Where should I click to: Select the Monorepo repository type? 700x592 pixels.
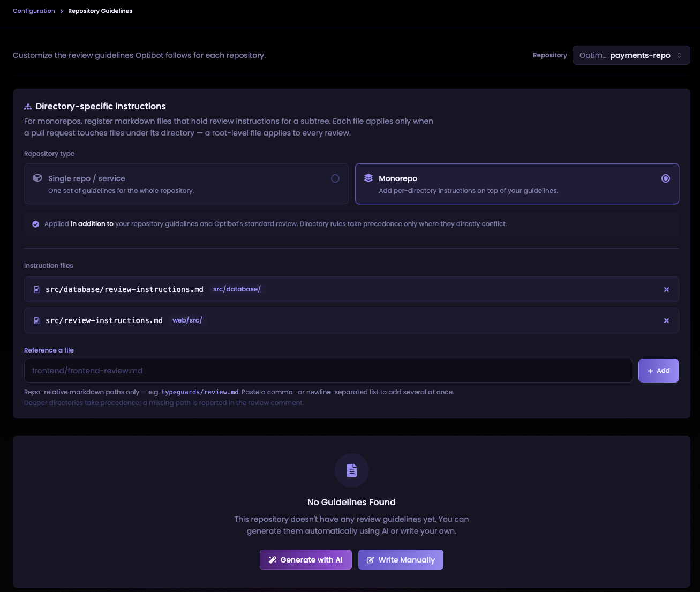click(517, 184)
